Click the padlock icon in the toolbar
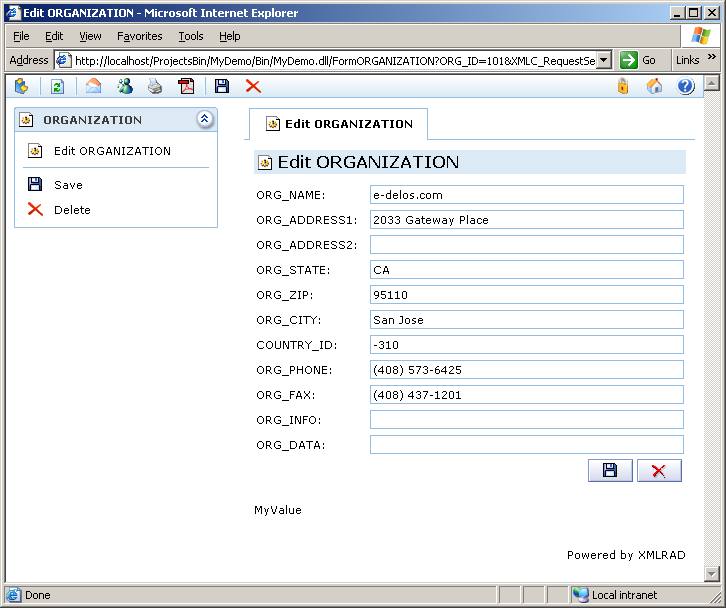 click(623, 87)
